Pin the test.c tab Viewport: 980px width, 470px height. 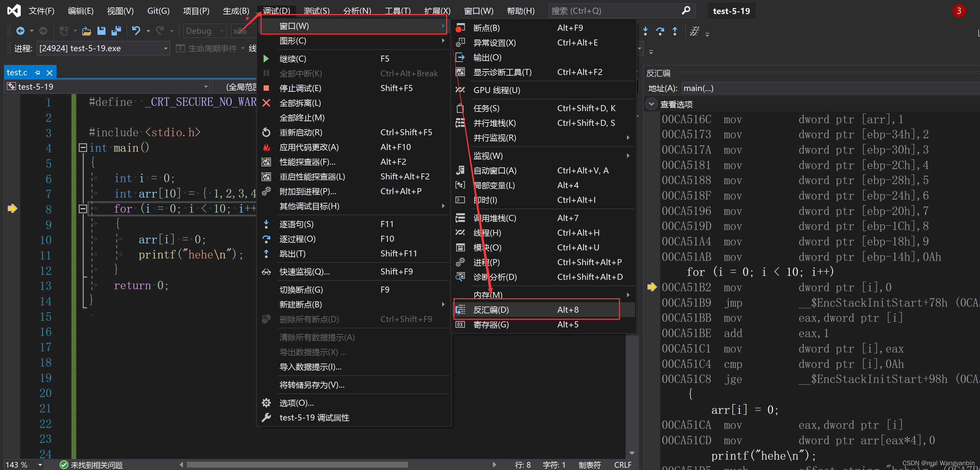coord(37,72)
